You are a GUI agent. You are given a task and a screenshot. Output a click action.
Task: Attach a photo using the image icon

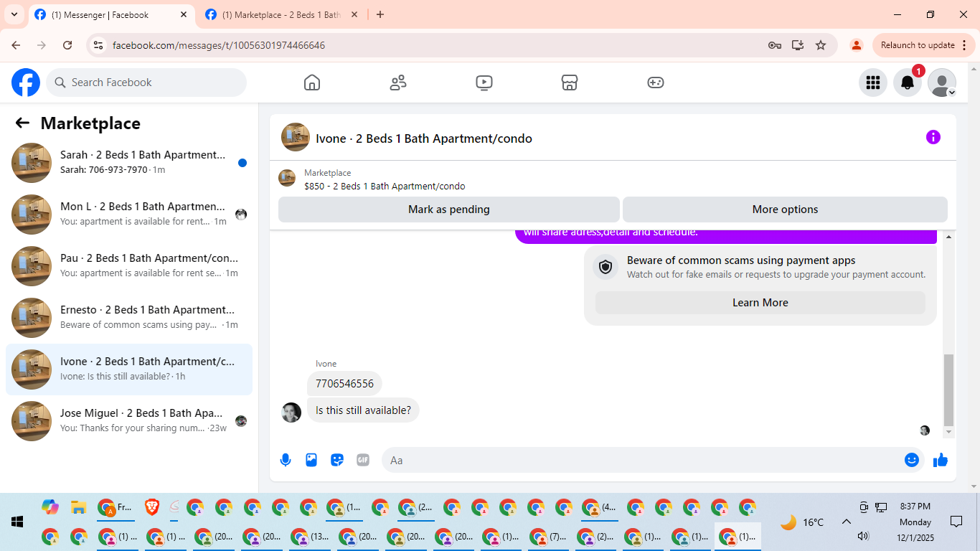tap(311, 460)
